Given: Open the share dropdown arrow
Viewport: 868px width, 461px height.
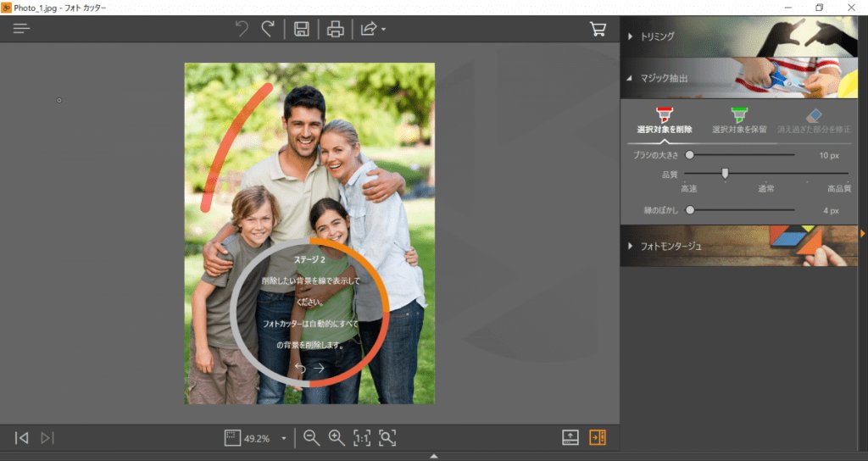Looking at the screenshot, I should (x=384, y=30).
